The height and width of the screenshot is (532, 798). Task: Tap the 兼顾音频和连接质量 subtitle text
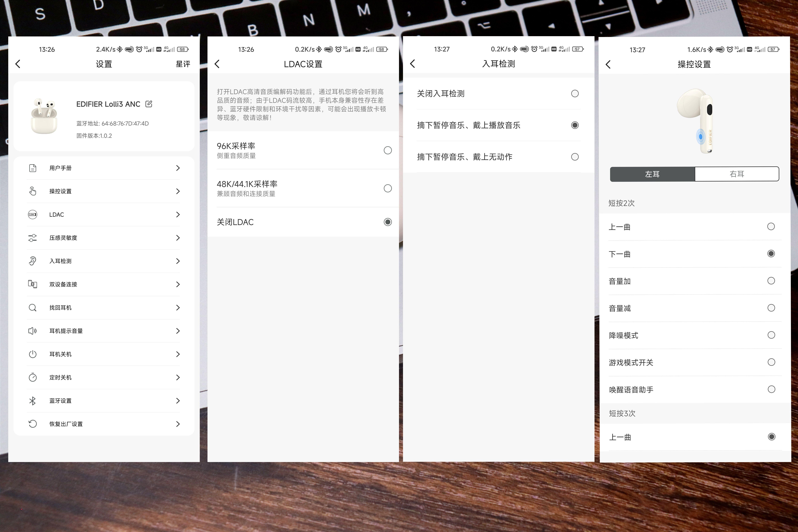coord(246,194)
